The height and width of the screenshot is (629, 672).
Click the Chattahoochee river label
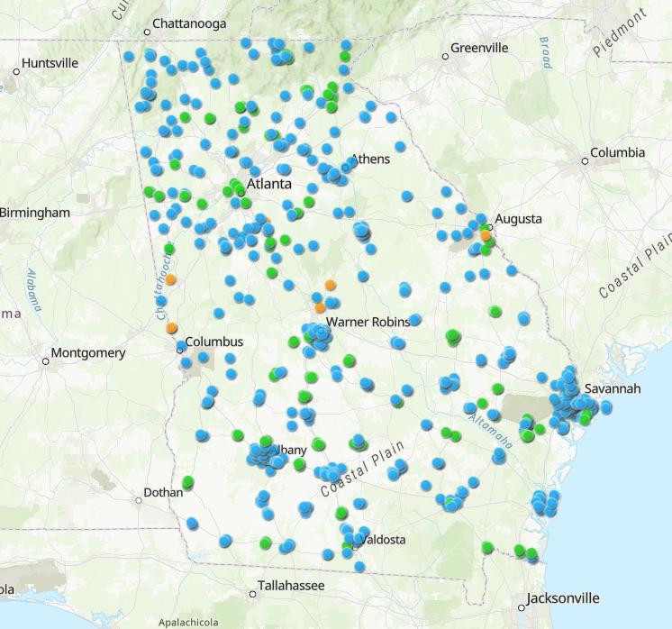point(164,286)
